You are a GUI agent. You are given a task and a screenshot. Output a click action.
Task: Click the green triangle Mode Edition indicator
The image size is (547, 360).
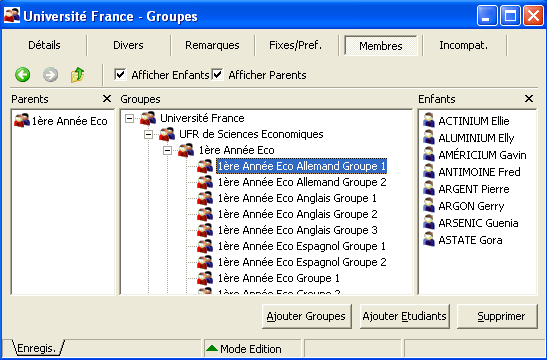point(212,348)
